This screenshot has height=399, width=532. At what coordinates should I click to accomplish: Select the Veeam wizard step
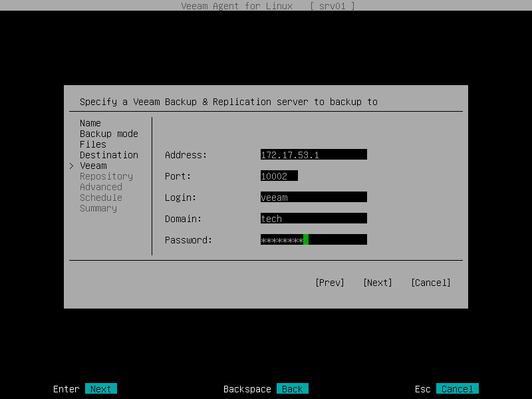[93, 166]
